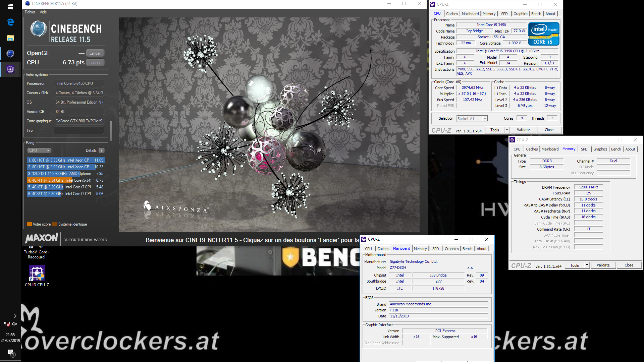The image size is (644, 362).
Task: Open Windows Start menu
Action: coord(10,7)
